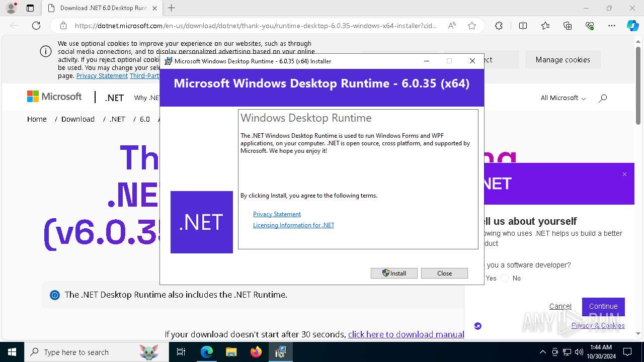Viewport: 644px width, 362px height.
Task: Click the blue info icon in notice
Action: [55, 295]
